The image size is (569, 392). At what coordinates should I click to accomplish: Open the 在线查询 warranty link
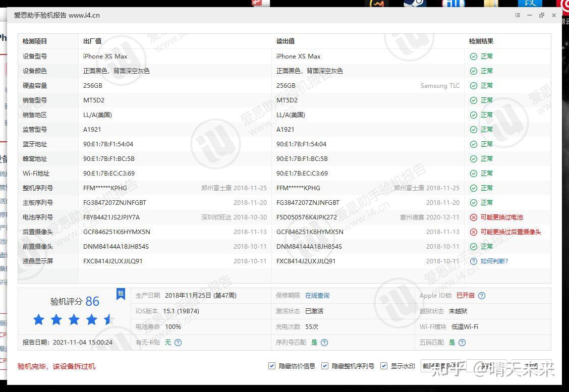pos(317,296)
